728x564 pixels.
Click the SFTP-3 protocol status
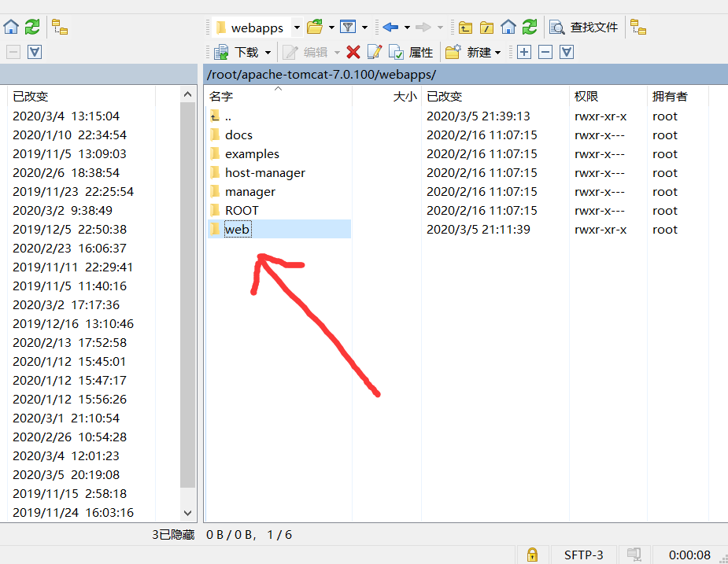click(584, 555)
